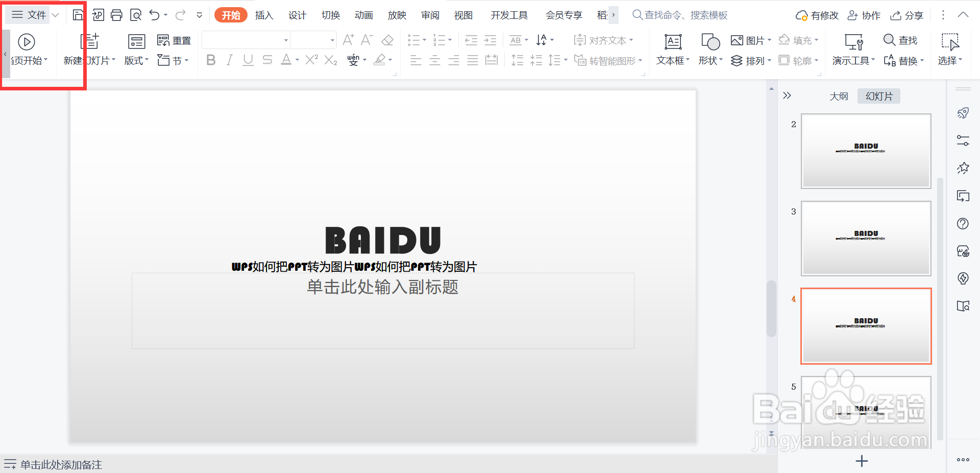Viewport: 980px width, 473px height.
Task: Select slide 2 thumbnail
Action: pos(866,151)
